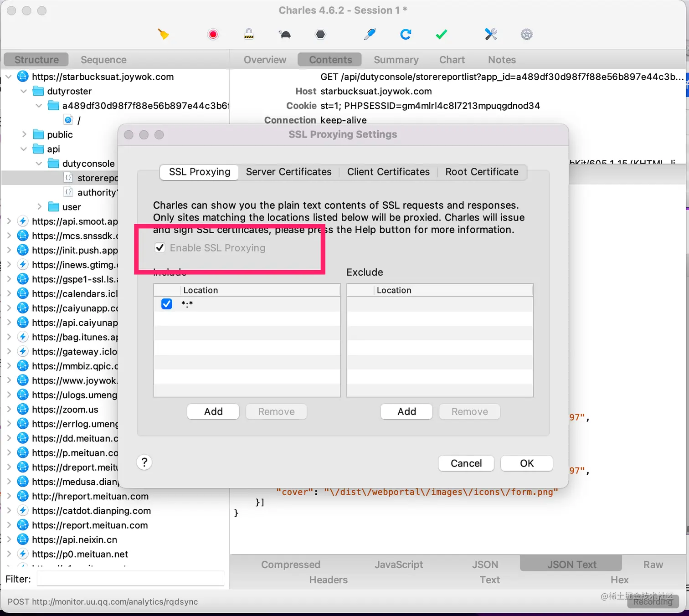Click Remove under the Exclude location list
The height and width of the screenshot is (616, 689).
pyautogui.click(x=469, y=411)
